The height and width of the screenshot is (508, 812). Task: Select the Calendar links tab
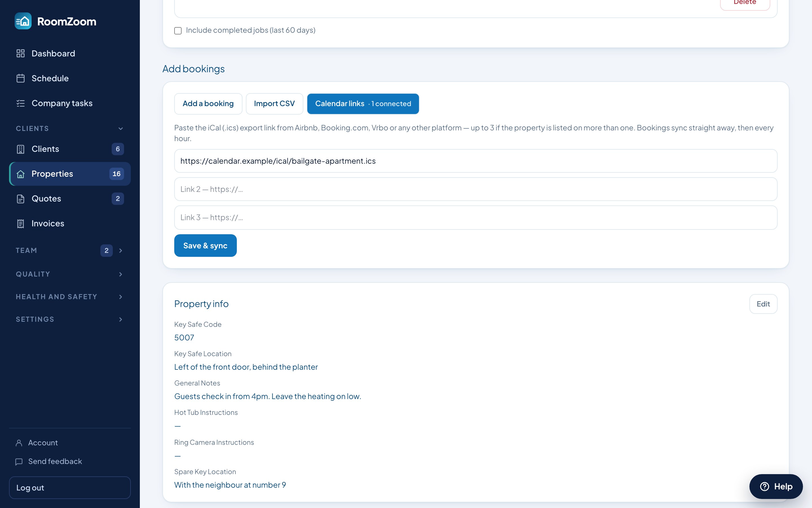tap(363, 104)
